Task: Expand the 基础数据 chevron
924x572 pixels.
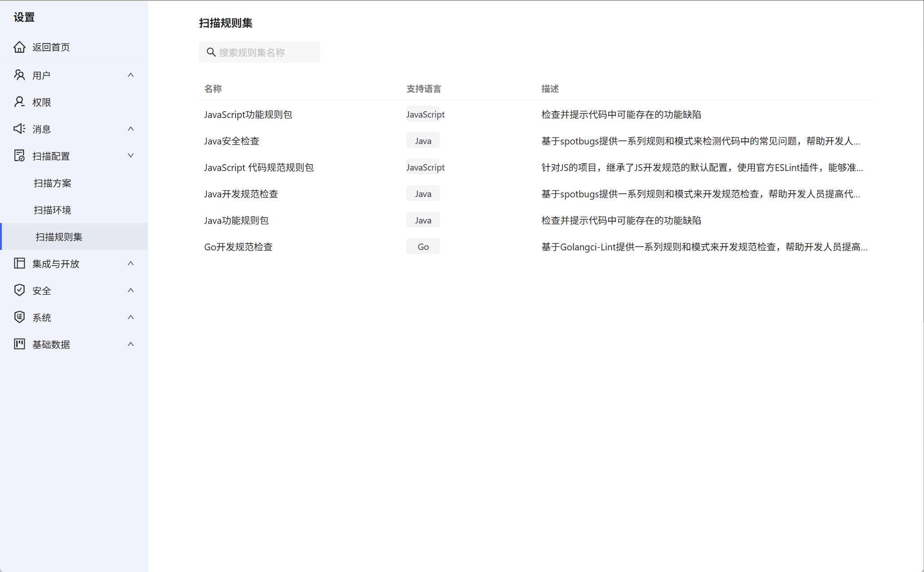Action: 131,344
